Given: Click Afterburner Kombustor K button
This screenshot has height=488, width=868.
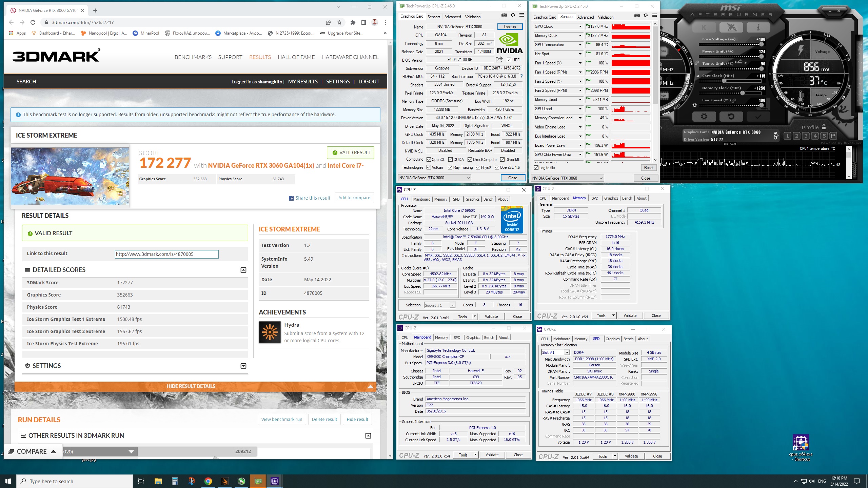Looking at the screenshot, I should point(704,27).
